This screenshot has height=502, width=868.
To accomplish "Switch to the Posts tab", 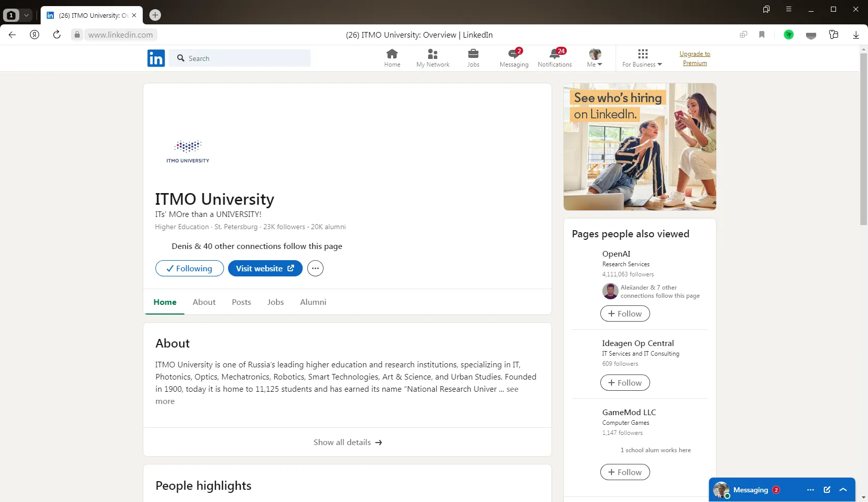I will coord(241,302).
